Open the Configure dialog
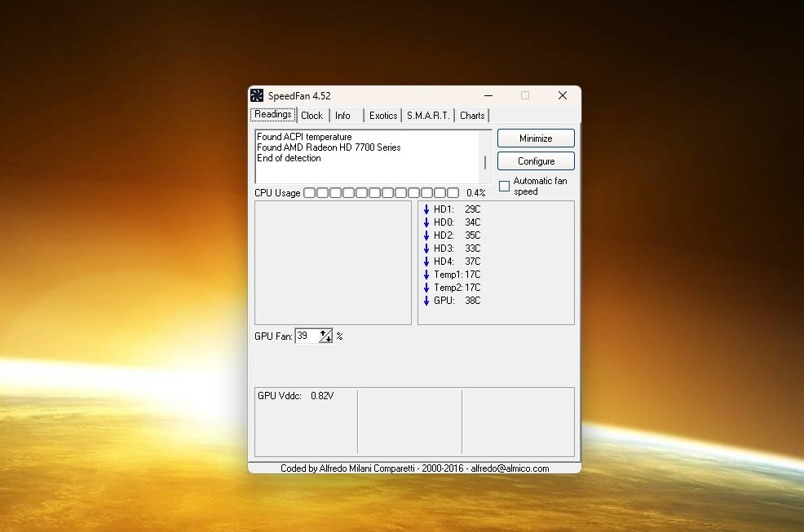The height and width of the screenshot is (532, 804). (536, 161)
